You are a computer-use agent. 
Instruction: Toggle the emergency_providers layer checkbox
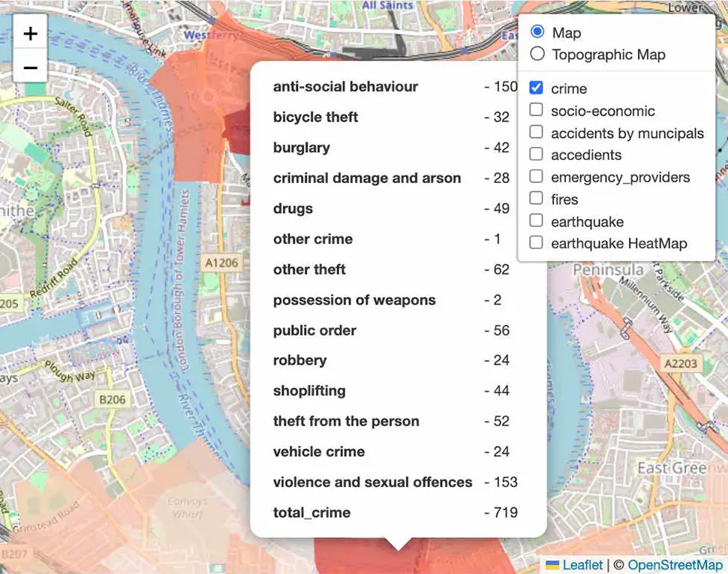tap(536, 176)
